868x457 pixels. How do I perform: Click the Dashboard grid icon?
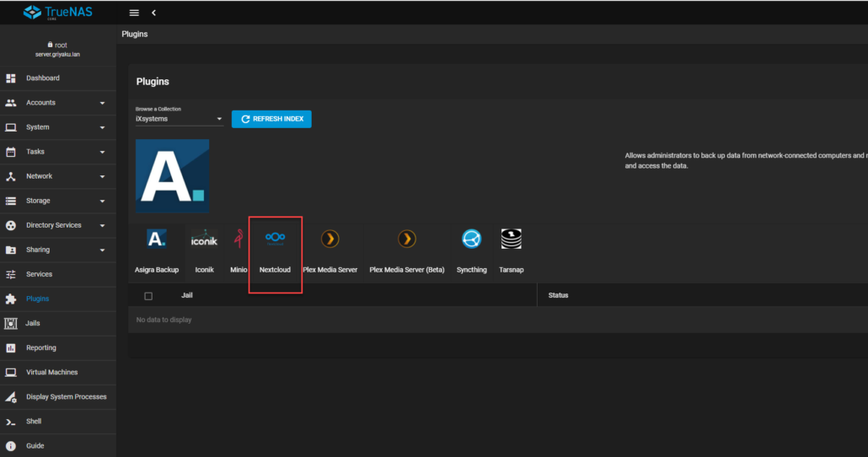[x=10, y=78]
